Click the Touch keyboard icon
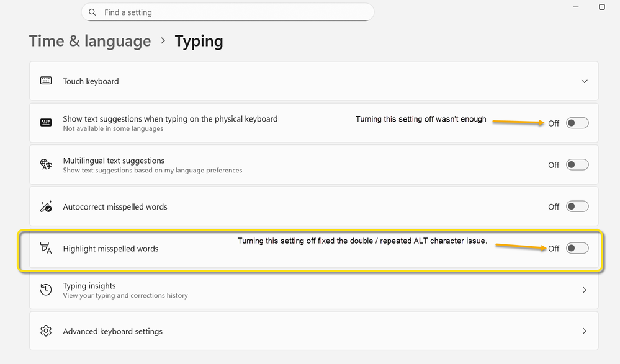This screenshot has height=364, width=620. (46, 81)
